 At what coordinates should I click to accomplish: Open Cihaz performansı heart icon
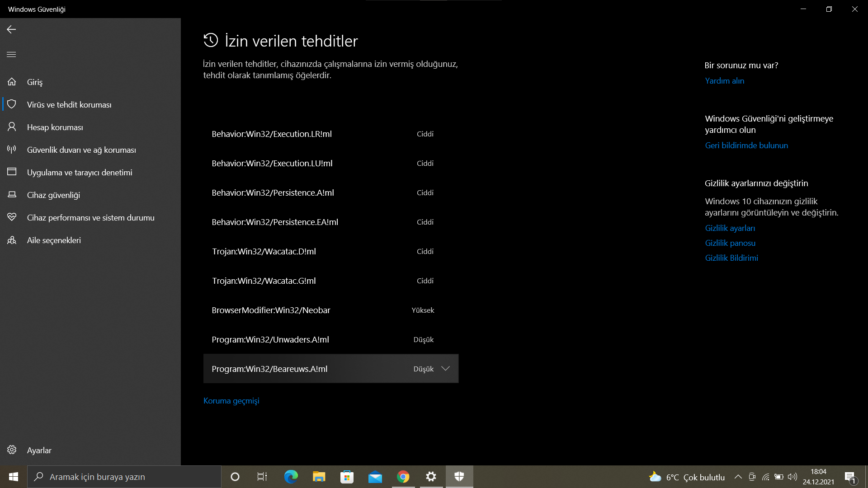pyautogui.click(x=12, y=217)
